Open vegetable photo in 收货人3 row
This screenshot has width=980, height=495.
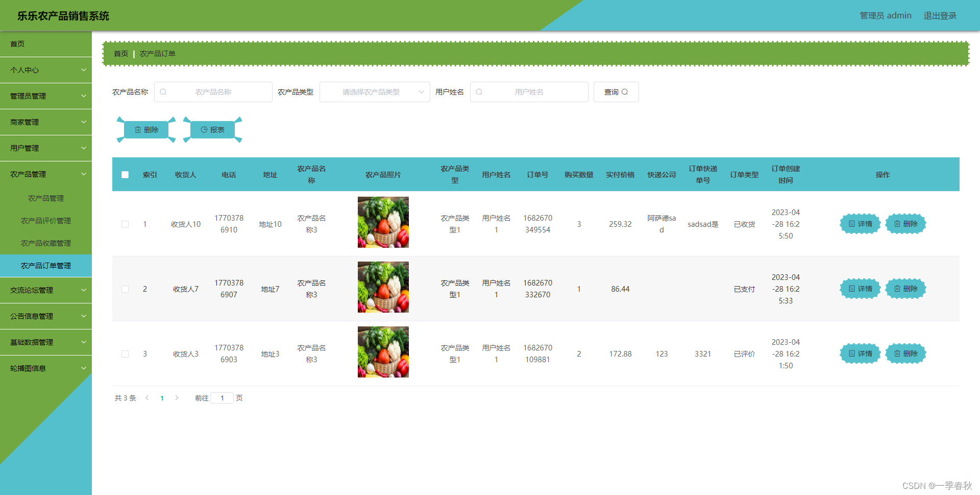tap(383, 352)
